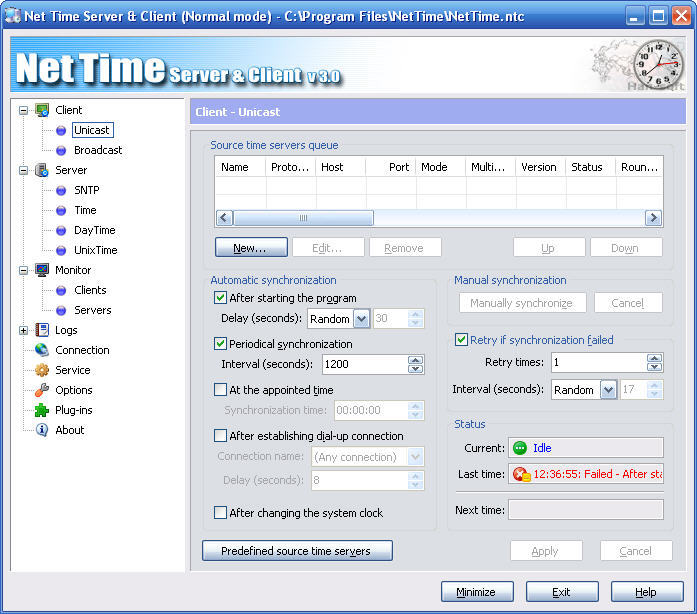697x614 pixels.
Task: Click the Logs notebook icon
Action: click(x=42, y=330)
